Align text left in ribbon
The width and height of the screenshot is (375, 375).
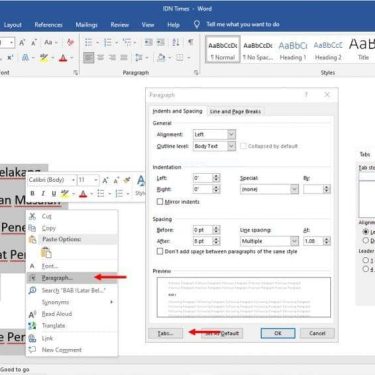click(x=88, y=58)
